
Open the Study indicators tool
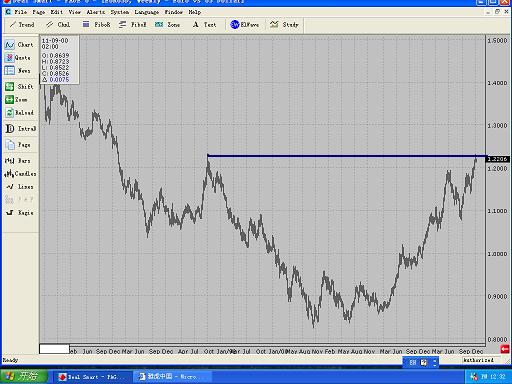(284, 25)
